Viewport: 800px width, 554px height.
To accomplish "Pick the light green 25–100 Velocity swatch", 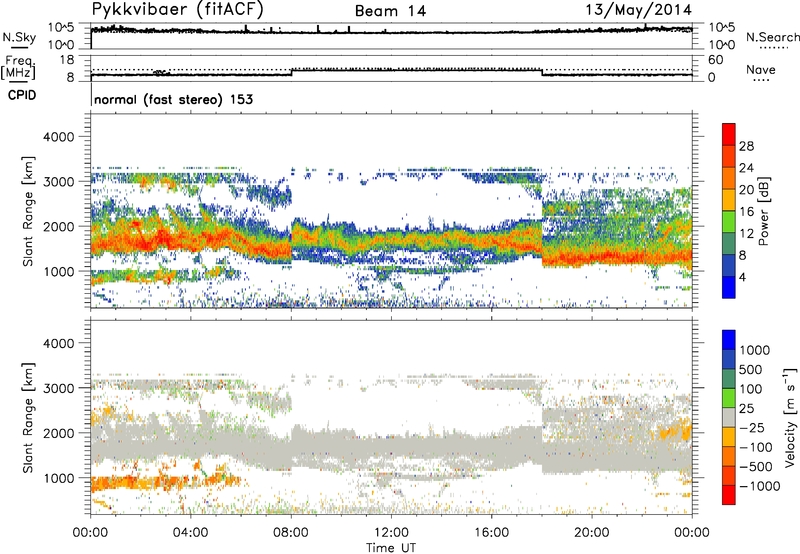I will (x=729, y=398).
